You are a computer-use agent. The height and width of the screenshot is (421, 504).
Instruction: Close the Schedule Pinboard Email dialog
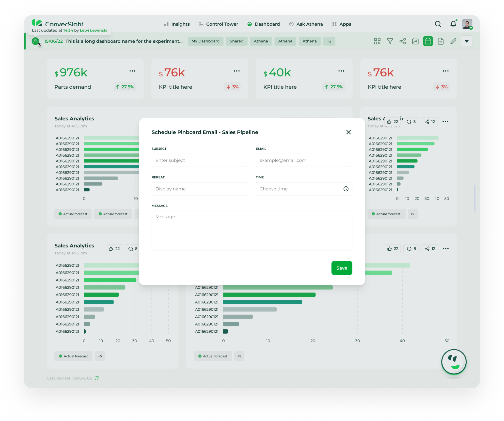tap(348, 132)
